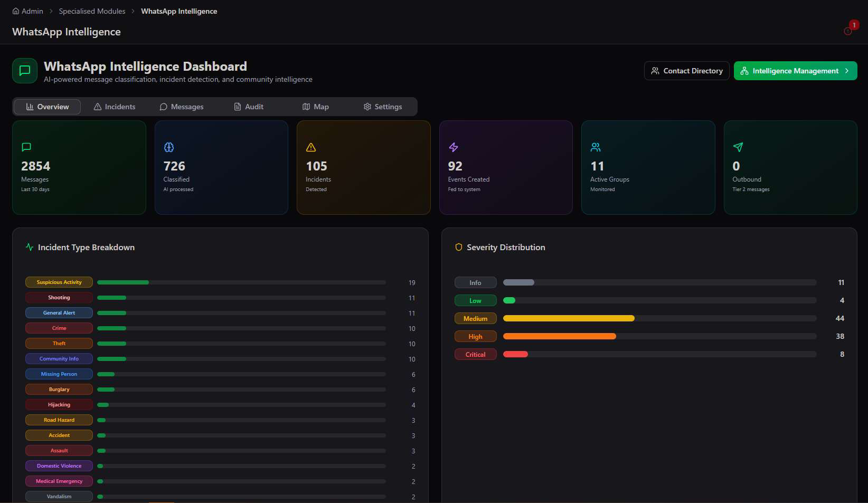Click the warning triangle on Incidents card
Image resolution: width=868 pixels, height=503 pixels.
click(311, 147)
